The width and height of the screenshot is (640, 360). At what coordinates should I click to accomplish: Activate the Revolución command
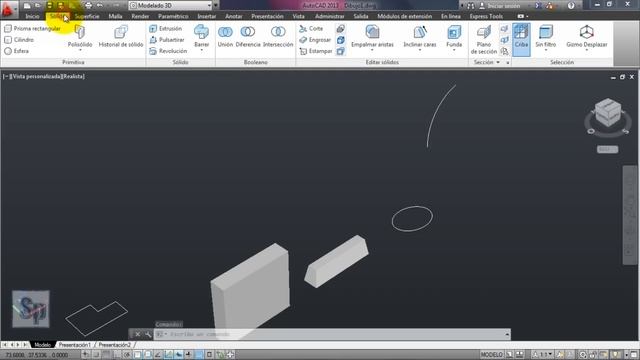click(168, 51)
